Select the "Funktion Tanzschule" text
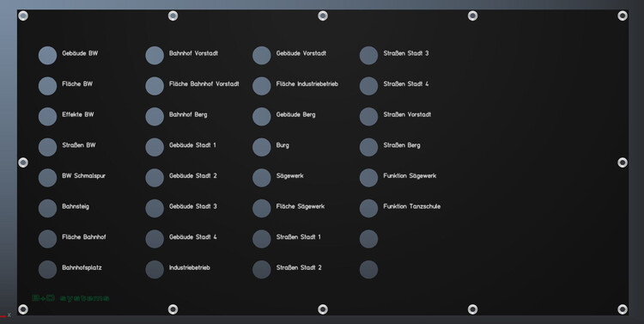This screenshot has height=324, width=644. pyautogui.click(x=412, y=206)
